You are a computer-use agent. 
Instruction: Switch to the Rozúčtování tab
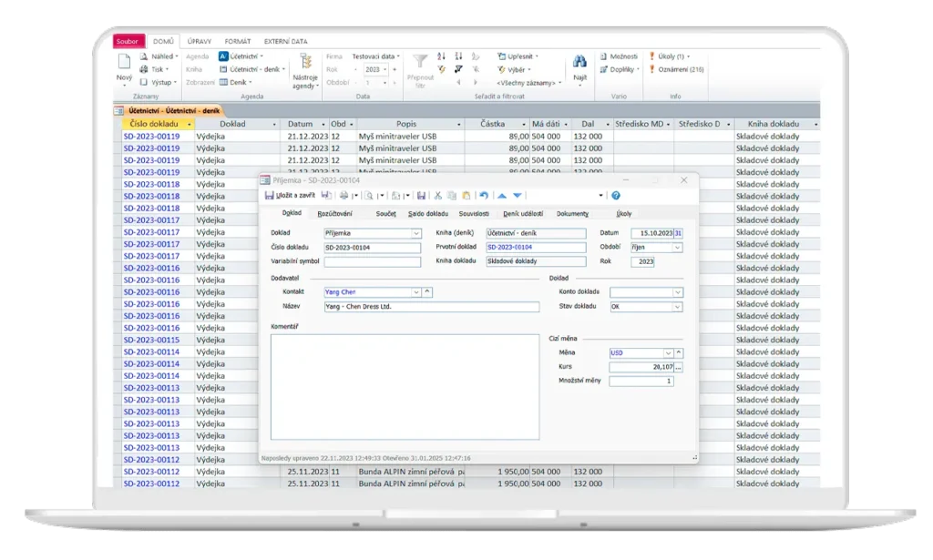pos(334,213)
